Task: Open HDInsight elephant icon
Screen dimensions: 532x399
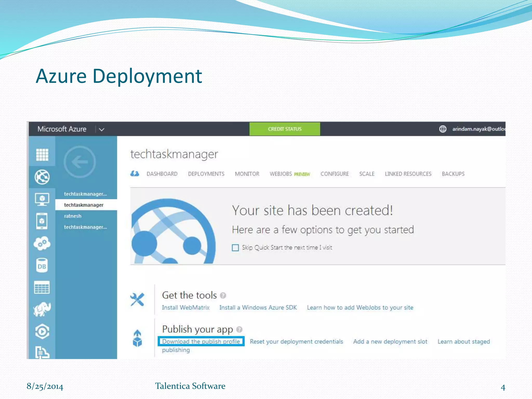Action: (x=42, y=309)
